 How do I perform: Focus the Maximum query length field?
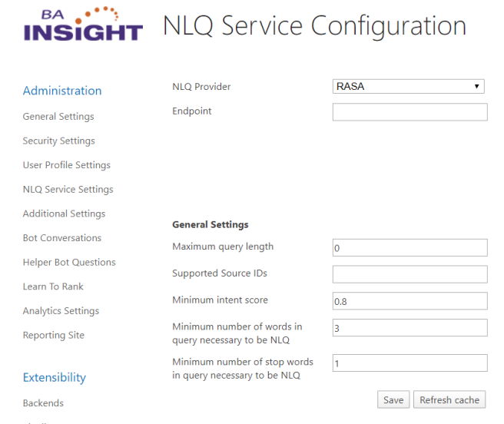(x=409, y=247)
